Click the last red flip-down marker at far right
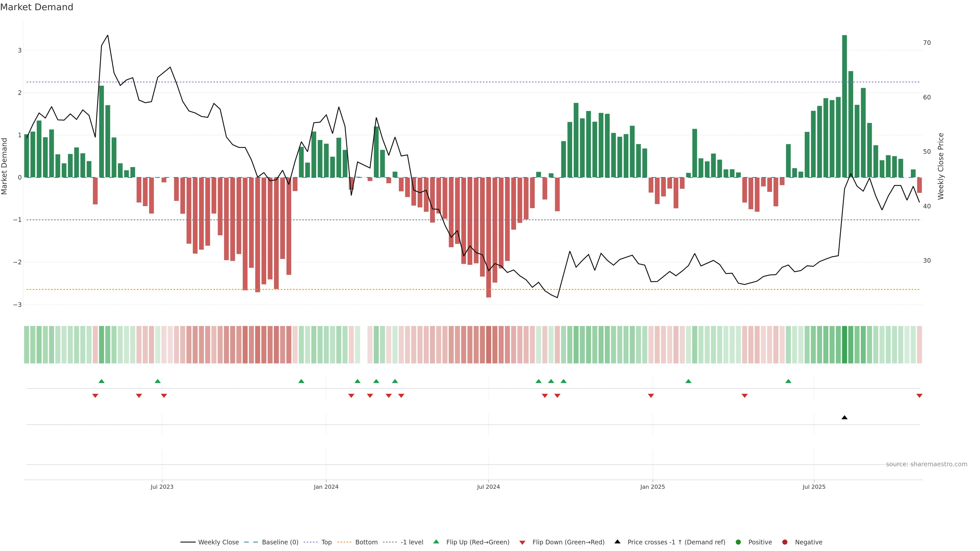 (x=919, y=396)
